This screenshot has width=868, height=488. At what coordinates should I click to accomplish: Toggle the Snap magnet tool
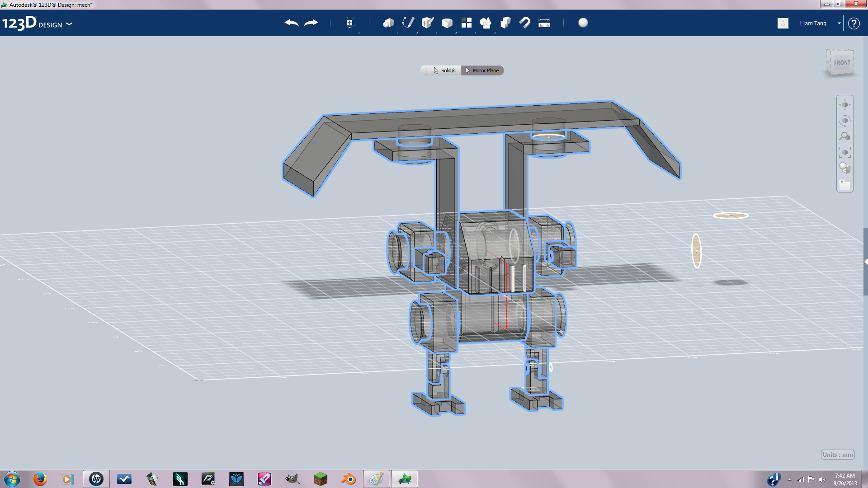[x=525, y=23]
